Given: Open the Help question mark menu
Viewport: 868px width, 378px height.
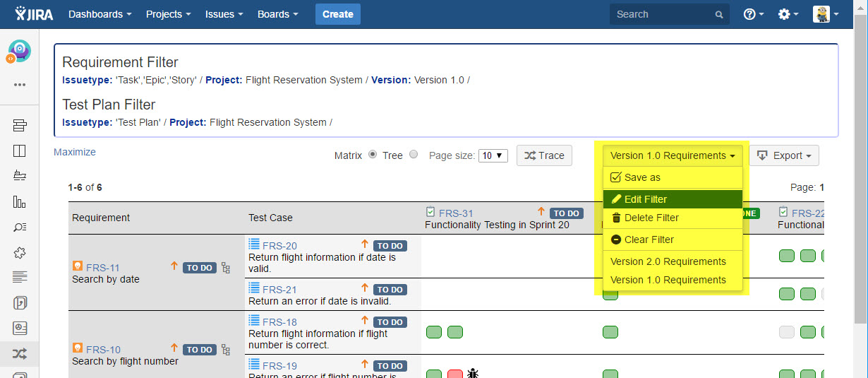Looking at the screenshot, I should pos(753,14).
